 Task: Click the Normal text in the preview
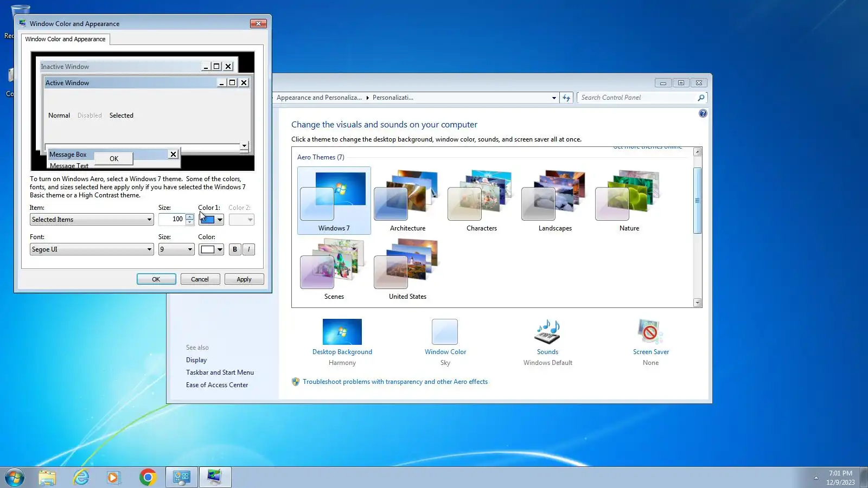59,115
